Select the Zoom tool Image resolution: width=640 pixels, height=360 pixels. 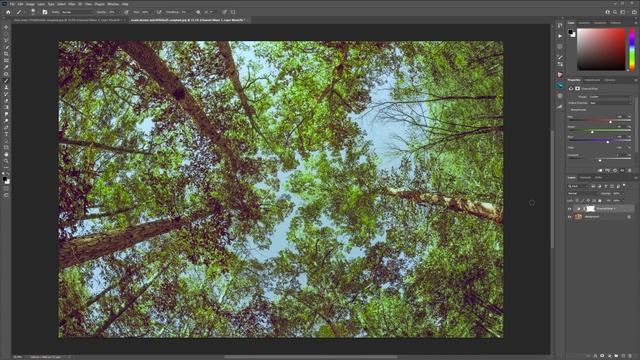6,161
